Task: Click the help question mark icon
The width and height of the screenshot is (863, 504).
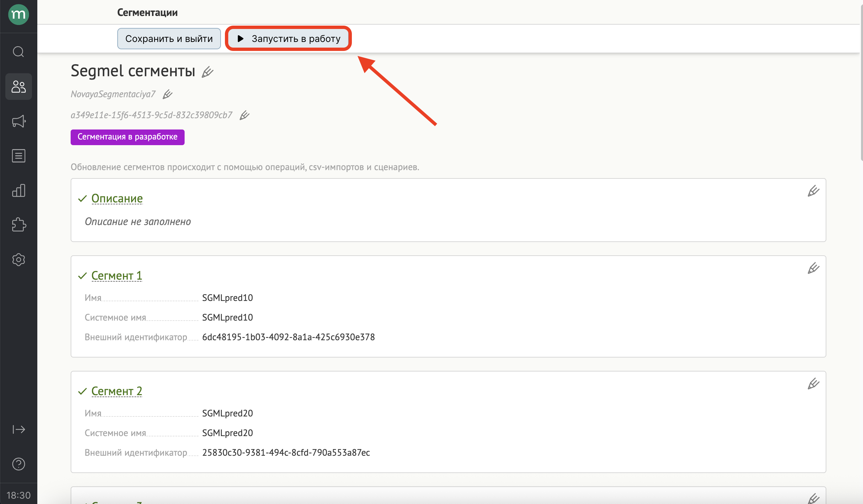Action: (x=19, y=464)
